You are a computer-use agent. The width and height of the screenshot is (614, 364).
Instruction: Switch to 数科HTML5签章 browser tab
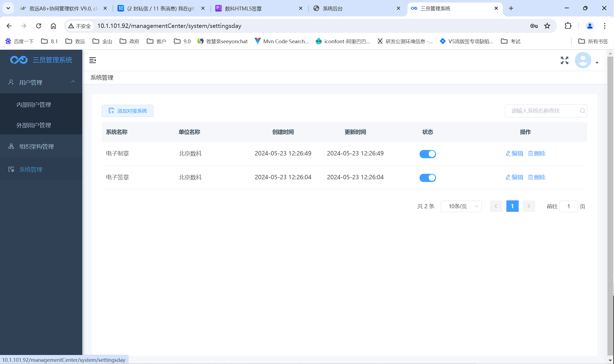pos(243,8)
